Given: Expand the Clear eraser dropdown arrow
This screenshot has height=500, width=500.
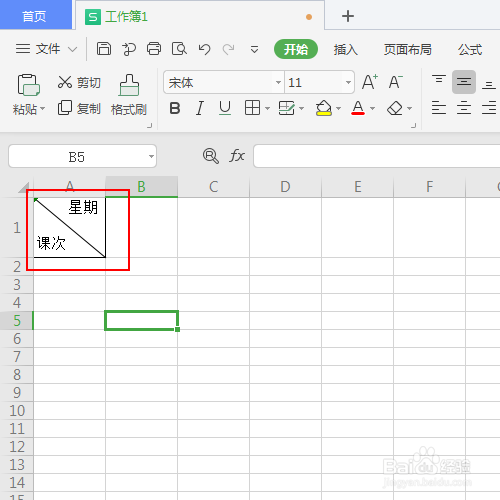Looking at the screenshot, I should pos(410,108).
